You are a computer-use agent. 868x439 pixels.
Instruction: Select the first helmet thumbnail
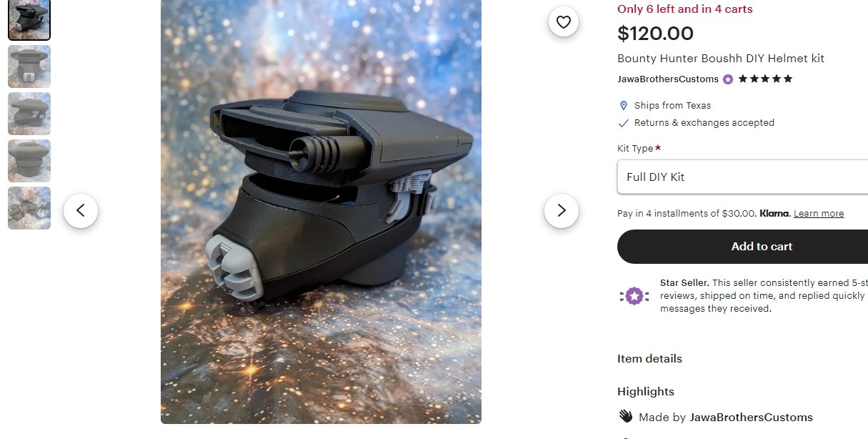point(29,19)
